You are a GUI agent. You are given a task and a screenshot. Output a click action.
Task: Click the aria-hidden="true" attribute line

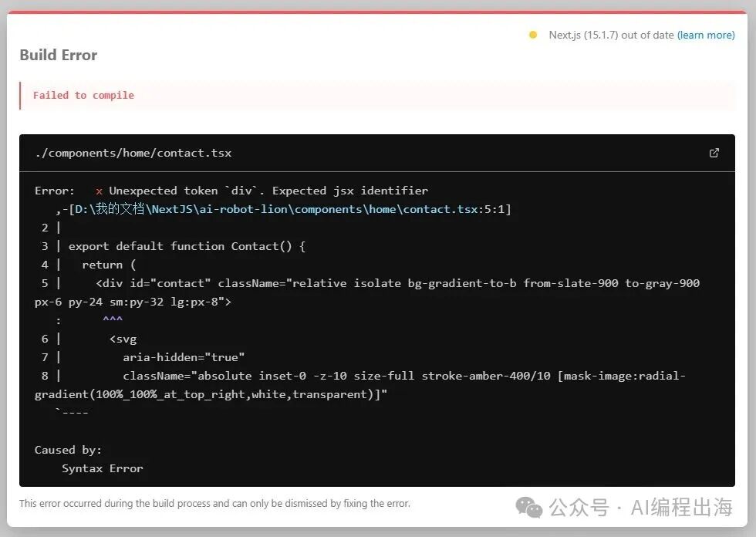[x=184, y=357]
